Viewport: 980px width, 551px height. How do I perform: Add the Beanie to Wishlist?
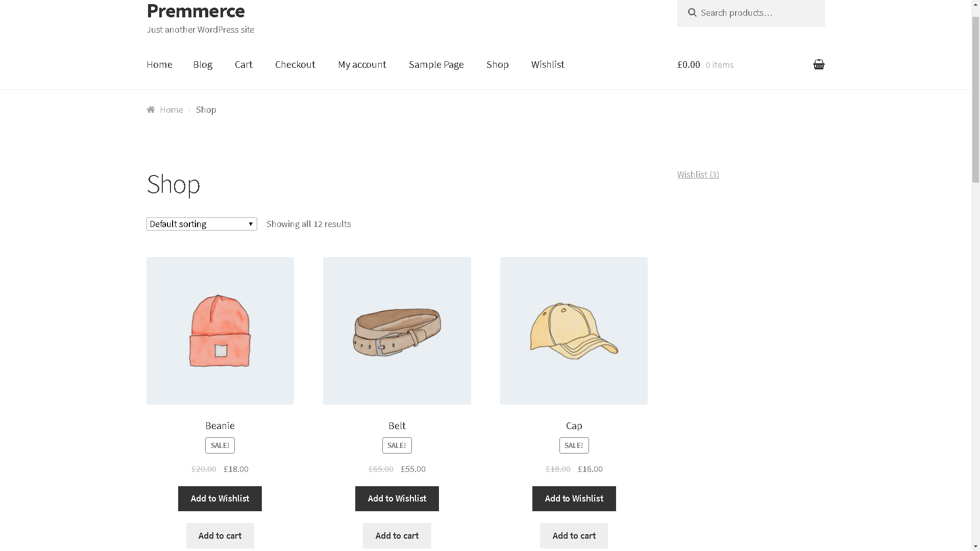tap(219, 498)
